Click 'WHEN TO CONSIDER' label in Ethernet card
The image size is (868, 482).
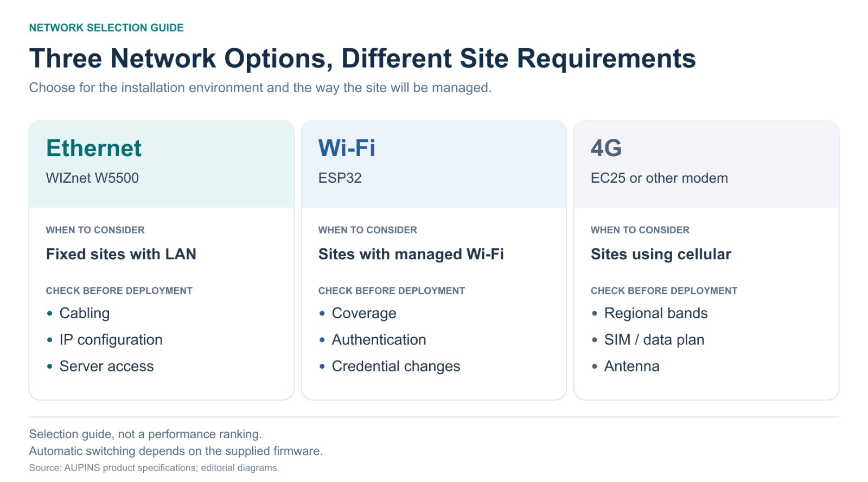click(x=95, y=230)
